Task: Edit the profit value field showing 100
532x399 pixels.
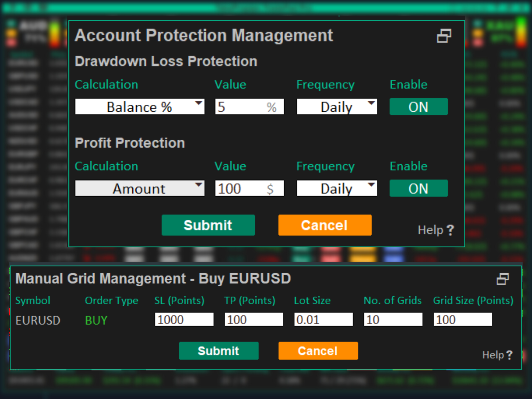Action: 249,189
